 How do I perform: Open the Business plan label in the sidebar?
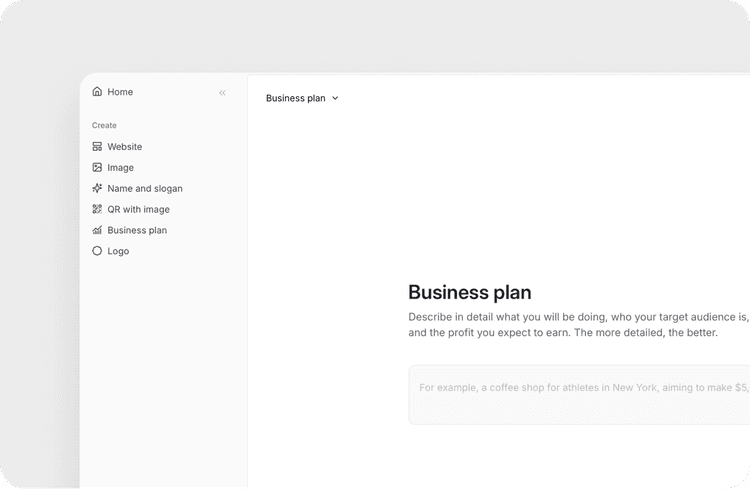(137, 231)
